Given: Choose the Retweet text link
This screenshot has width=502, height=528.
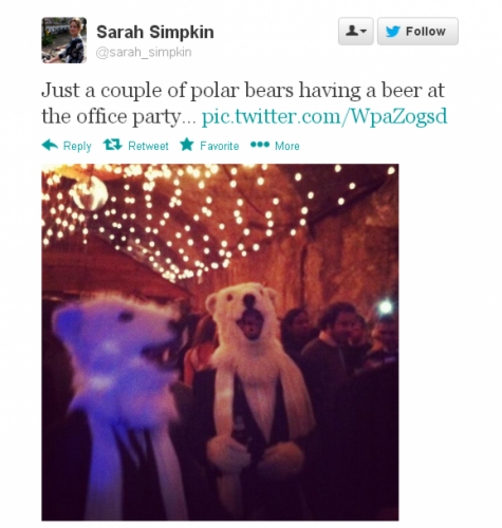Looking at the screenshot, I should (x=148, y=146).
